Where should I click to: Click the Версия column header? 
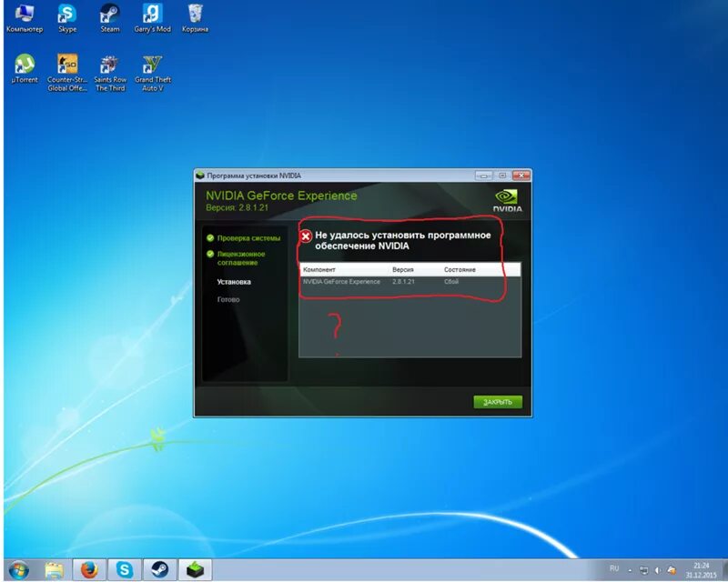402,270
